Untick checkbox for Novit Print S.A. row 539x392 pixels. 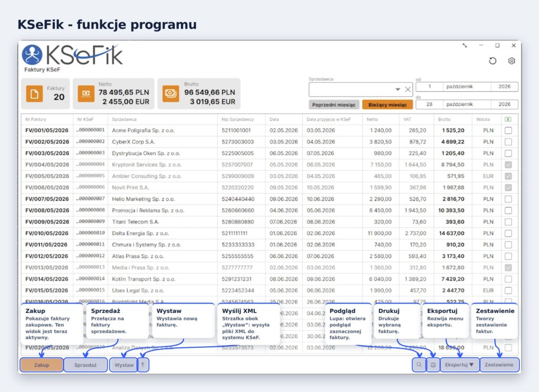point(508,188)
